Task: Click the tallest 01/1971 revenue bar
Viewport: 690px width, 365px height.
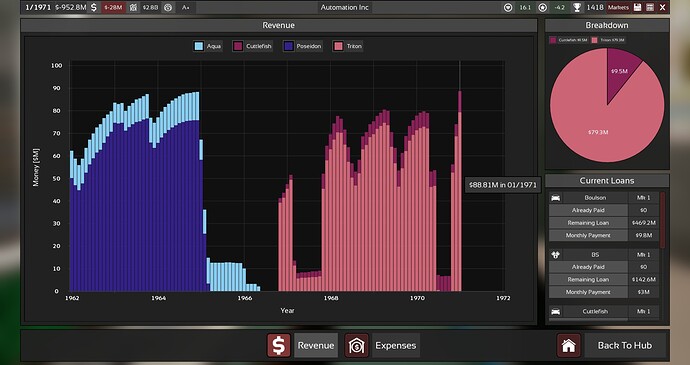Action: 460,191
